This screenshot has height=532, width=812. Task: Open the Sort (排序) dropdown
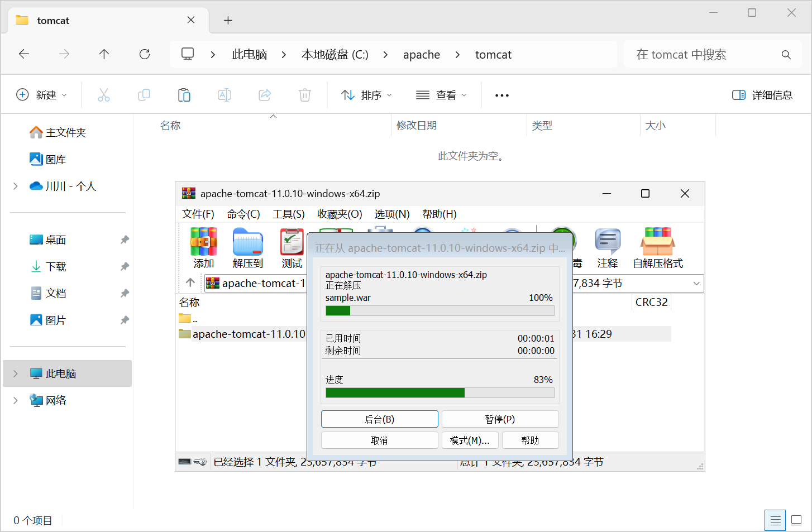[367, 95]
